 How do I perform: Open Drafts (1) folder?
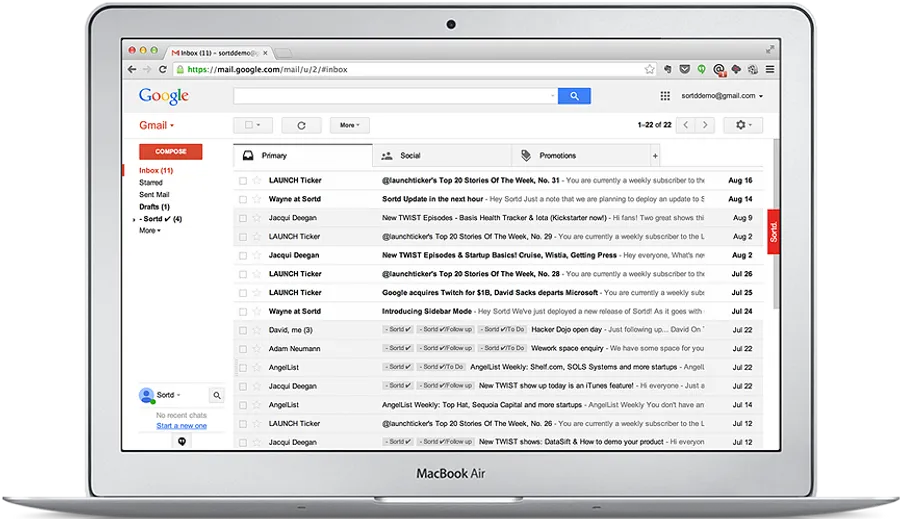pyautogui.click(x=154, y=207)
